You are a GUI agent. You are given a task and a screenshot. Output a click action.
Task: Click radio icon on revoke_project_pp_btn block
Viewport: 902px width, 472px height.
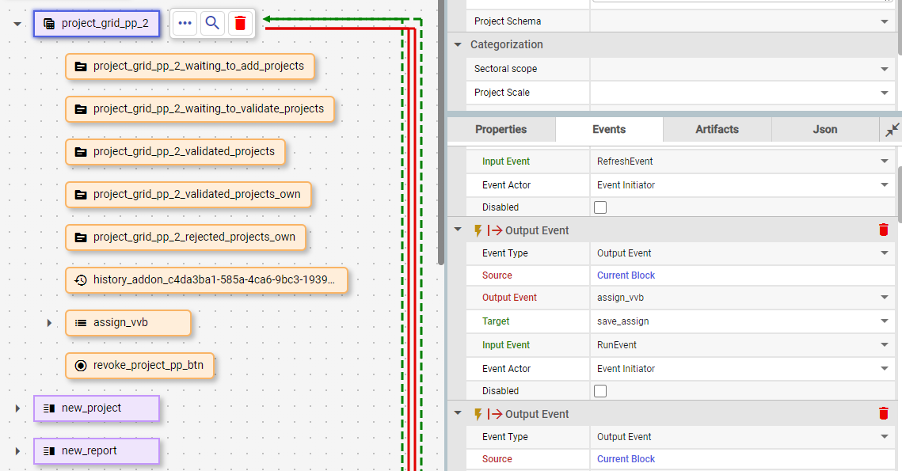tap(80, 365)
